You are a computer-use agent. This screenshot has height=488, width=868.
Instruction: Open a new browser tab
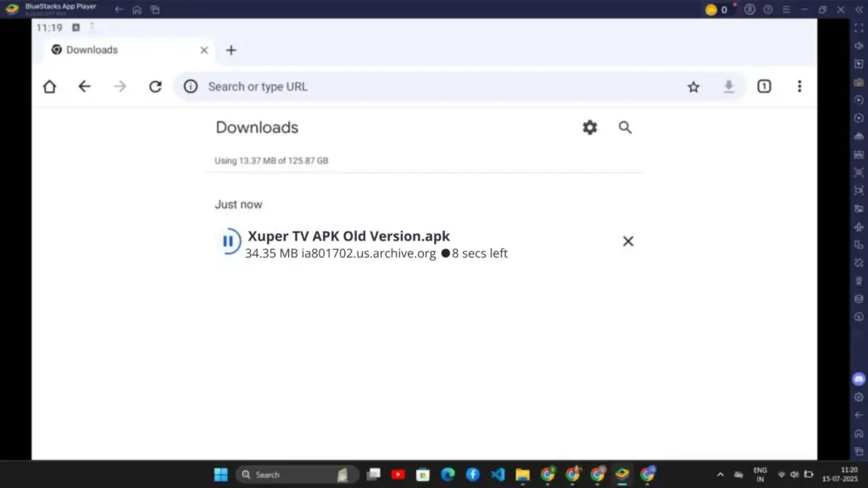click(x=231, y=50)
